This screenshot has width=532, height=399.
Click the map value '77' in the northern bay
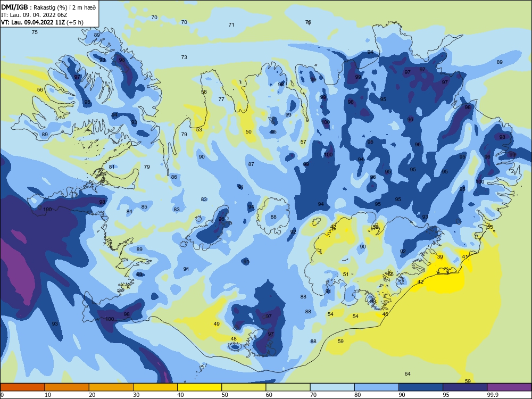pos(221,99)
